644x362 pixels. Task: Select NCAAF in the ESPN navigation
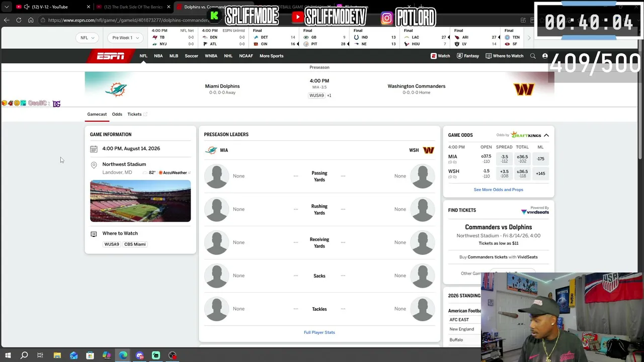246,56
